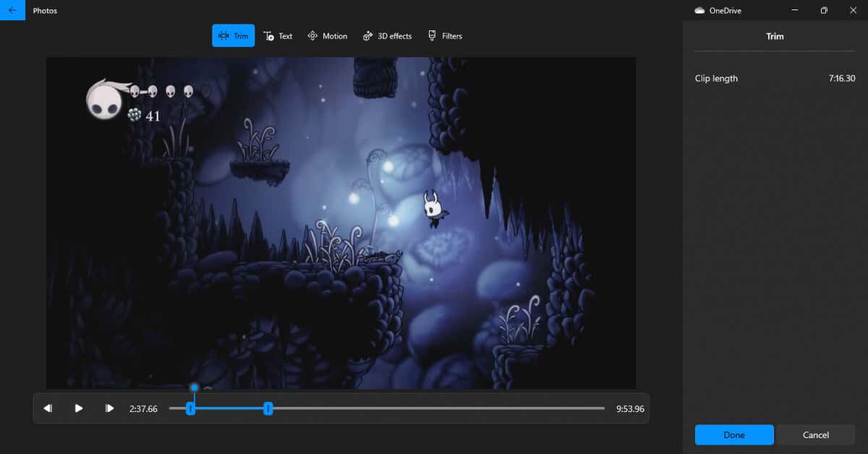Click the video preview frame
The image size is (868, 454).
(341, 223)
